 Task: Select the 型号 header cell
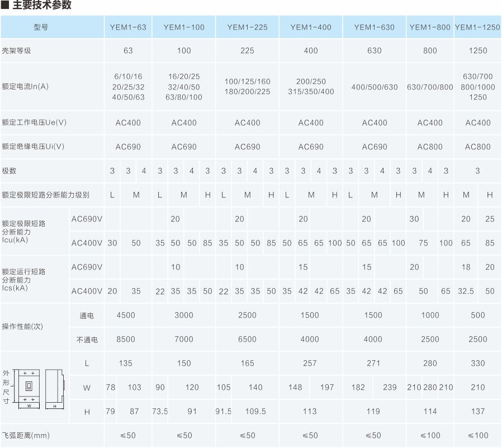coord(52,27)
